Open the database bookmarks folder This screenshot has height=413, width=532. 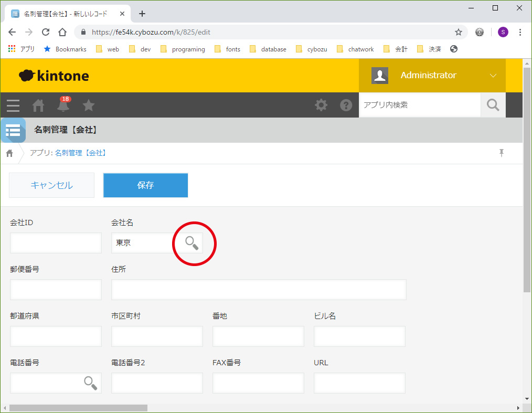(x=268, y=49)
